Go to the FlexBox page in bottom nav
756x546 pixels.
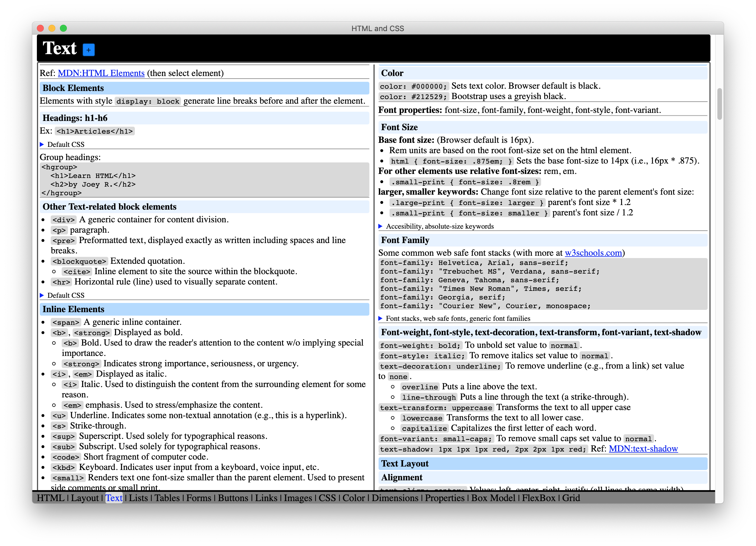click(x=539, y=498)
